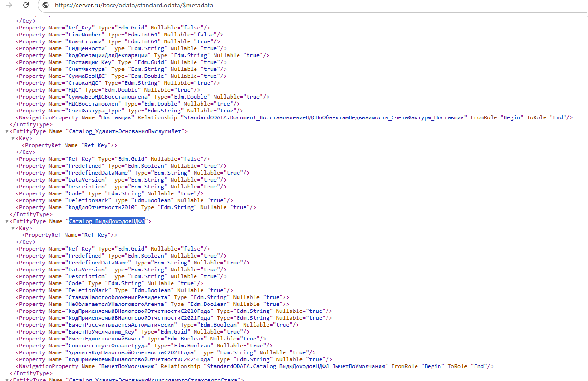Viewport: 588px width, 381px height.
Task: Select the ВидЦенности property line
Action: click(x=121, y=48)
